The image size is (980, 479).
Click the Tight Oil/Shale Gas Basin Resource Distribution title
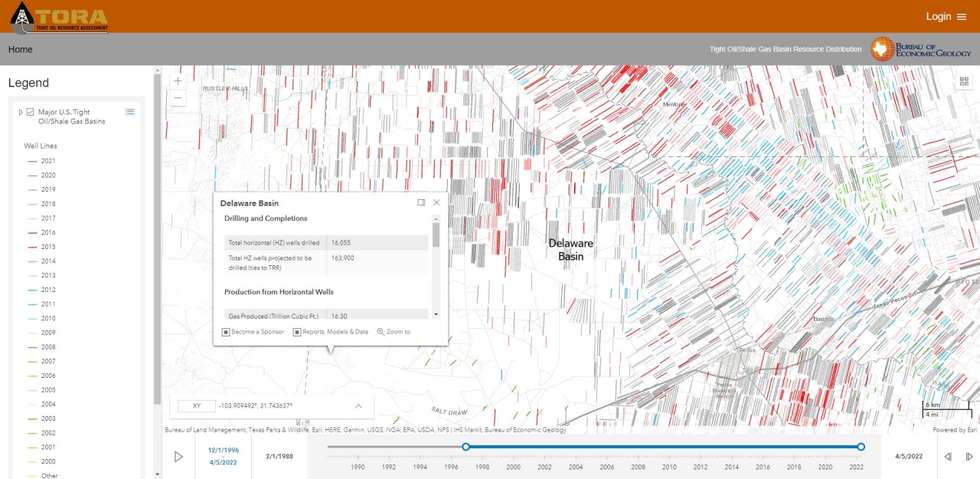pos(786,49)
